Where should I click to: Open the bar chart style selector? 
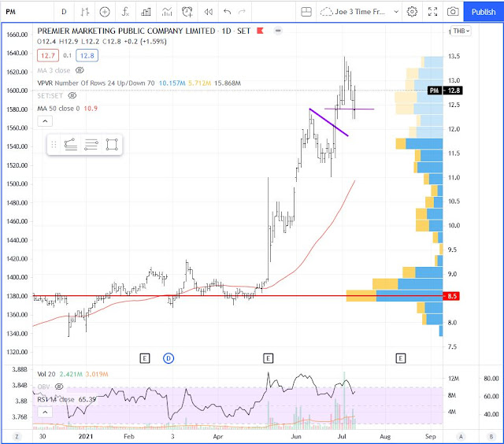(x=85, y=12)
